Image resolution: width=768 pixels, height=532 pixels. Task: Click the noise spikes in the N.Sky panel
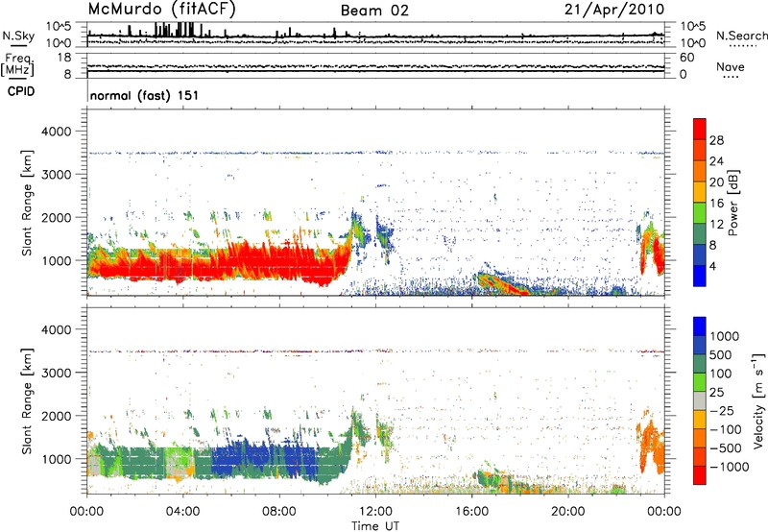177,30
